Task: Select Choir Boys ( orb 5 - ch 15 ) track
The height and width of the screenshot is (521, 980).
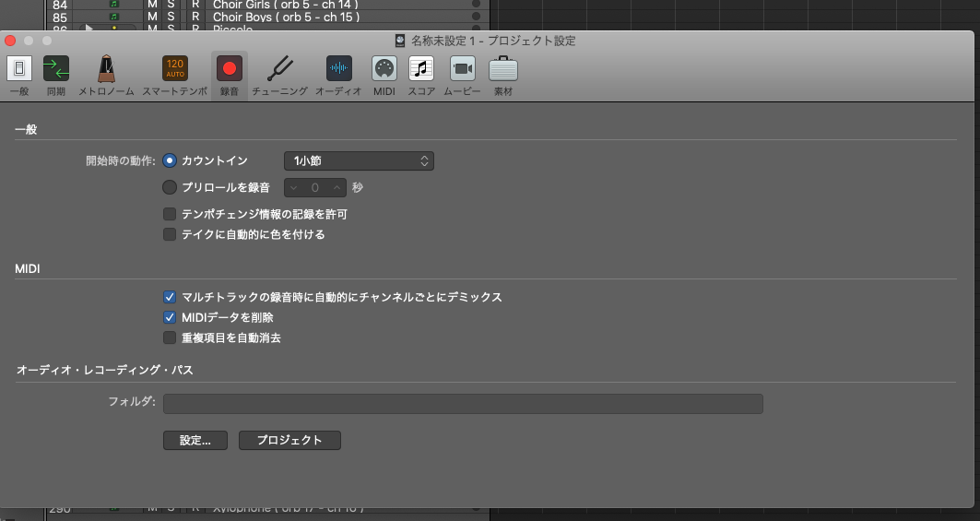Action: (286, 17)
